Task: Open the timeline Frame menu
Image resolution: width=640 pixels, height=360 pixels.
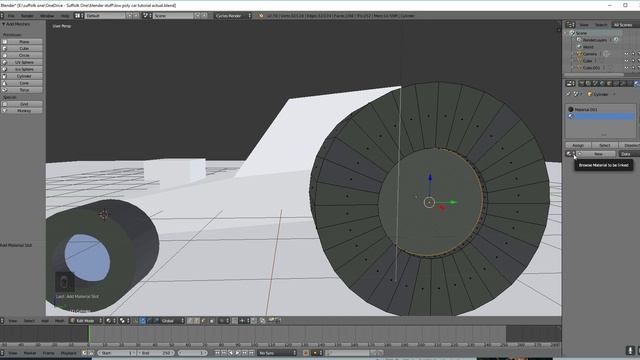Action: tap(49, 353)
